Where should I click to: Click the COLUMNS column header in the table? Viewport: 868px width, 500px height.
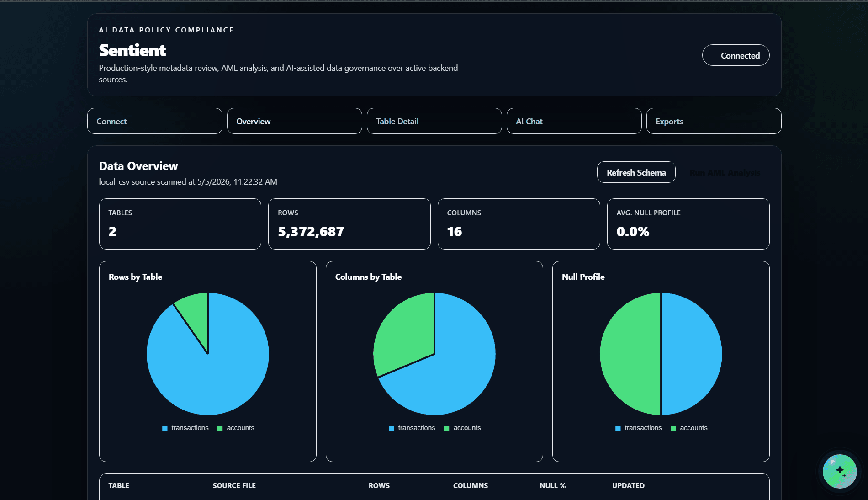471,485
